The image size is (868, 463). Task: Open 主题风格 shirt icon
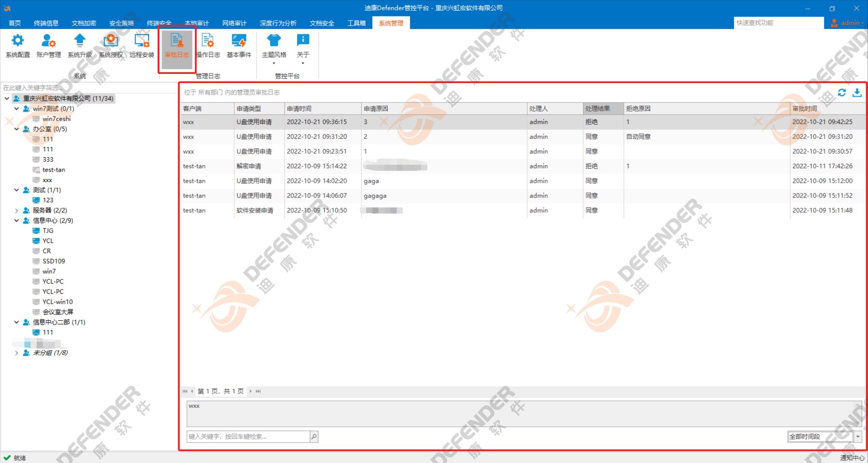274,41
